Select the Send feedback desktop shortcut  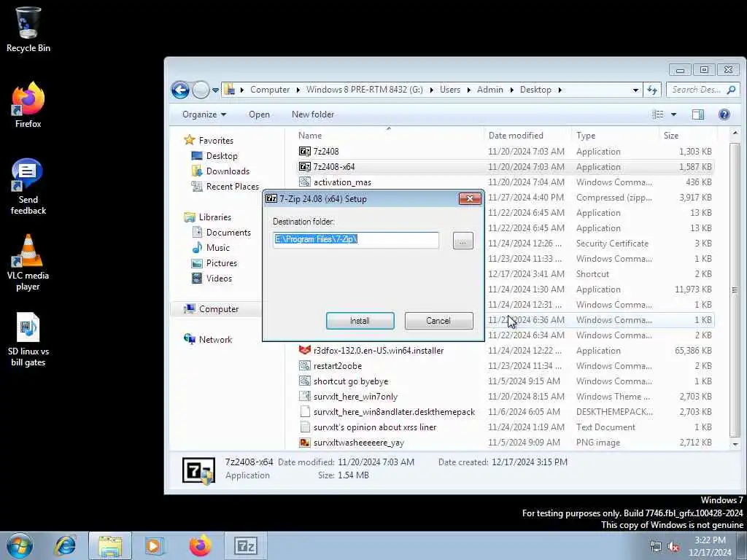[x=28, y=186]
